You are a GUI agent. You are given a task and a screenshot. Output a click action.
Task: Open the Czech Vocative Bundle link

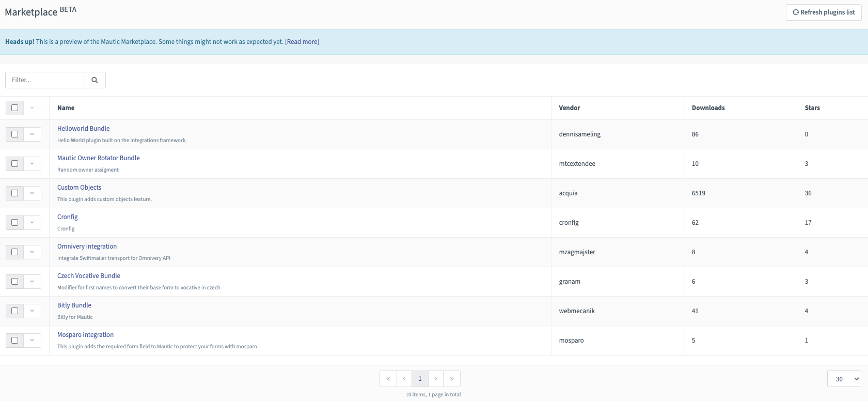pyautogui.click(x=88, y=276)
